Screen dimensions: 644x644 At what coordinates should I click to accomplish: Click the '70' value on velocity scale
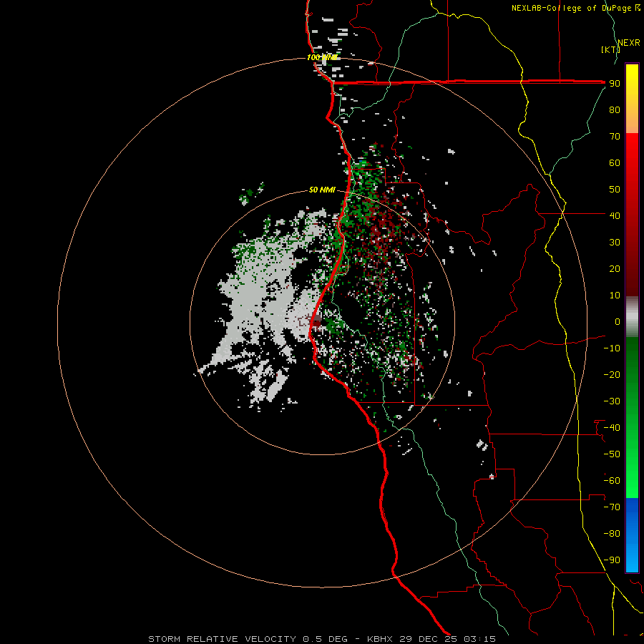coord(615,137)
